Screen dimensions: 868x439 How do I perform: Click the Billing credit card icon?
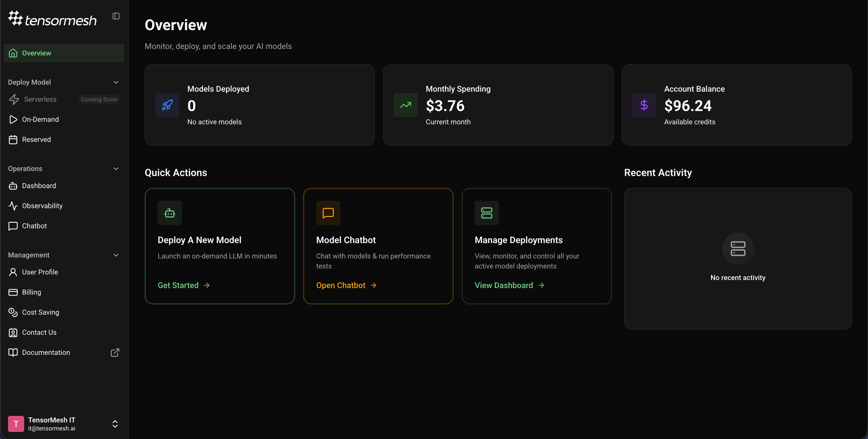[x=13, y=292]
